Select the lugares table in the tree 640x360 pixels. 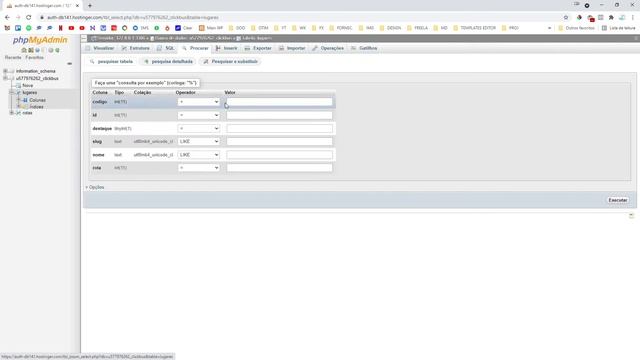[29, 93]
